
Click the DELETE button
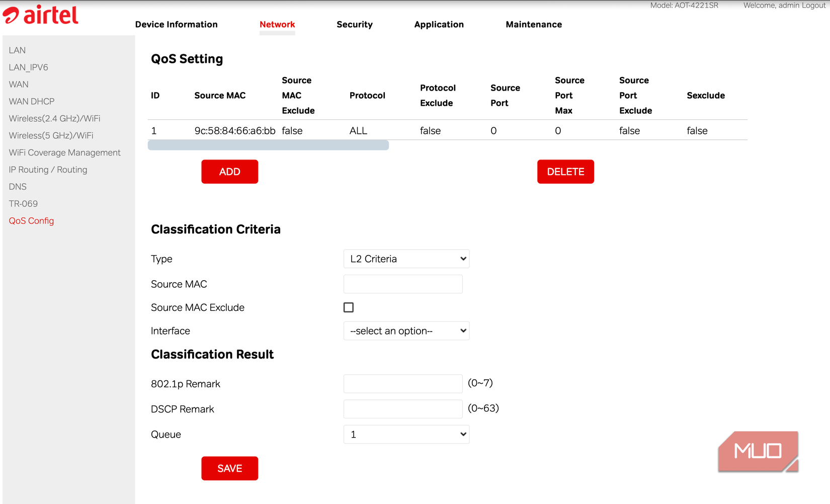[x=565, y=172]
